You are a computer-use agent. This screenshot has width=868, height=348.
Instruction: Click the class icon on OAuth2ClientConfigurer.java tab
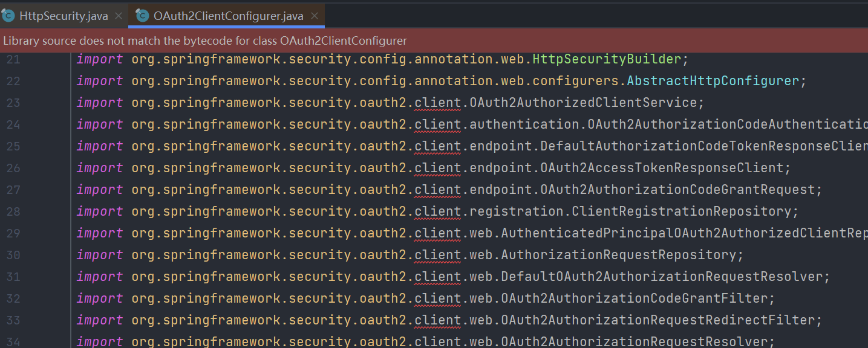143,16
